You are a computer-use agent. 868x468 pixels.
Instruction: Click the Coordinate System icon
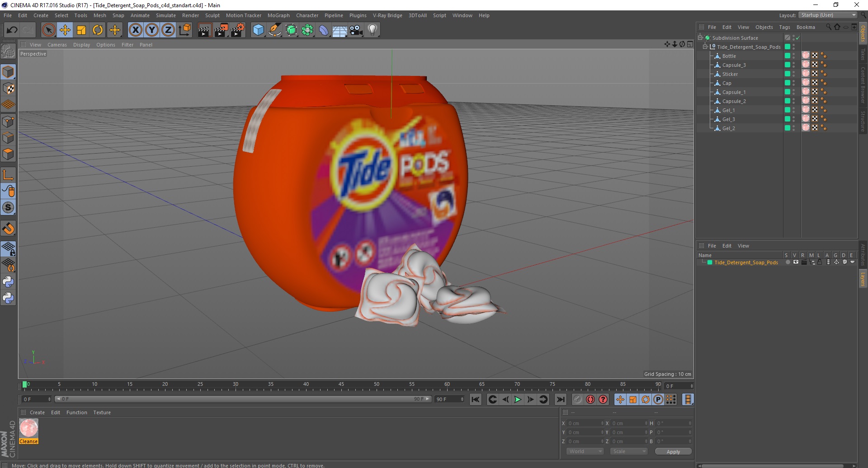[185, 30]
